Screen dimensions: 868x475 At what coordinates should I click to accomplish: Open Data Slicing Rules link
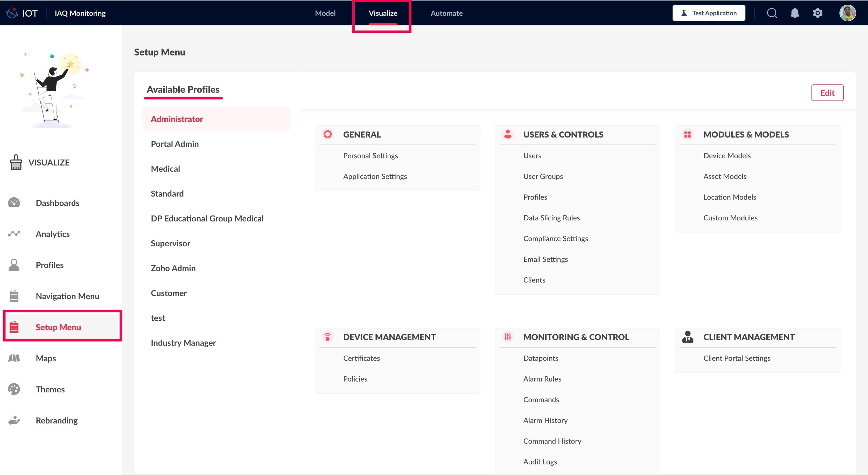point(551,218)
